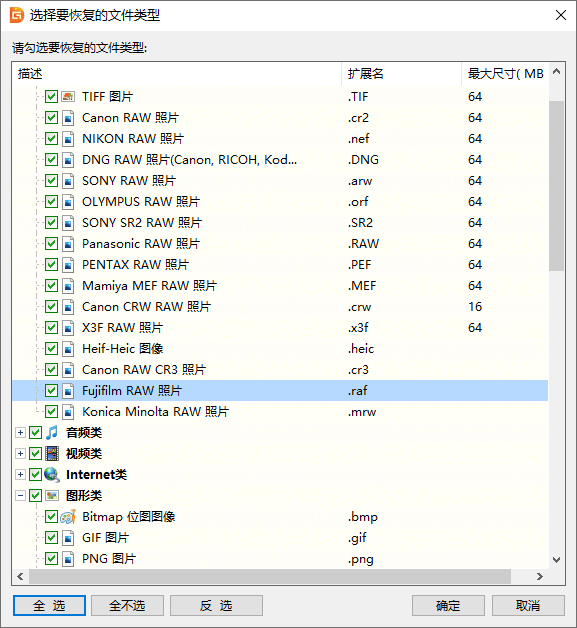Click the SONY SR2 RAW file icon
This screenshot has height=628, width=577.
tap(68, 223)
